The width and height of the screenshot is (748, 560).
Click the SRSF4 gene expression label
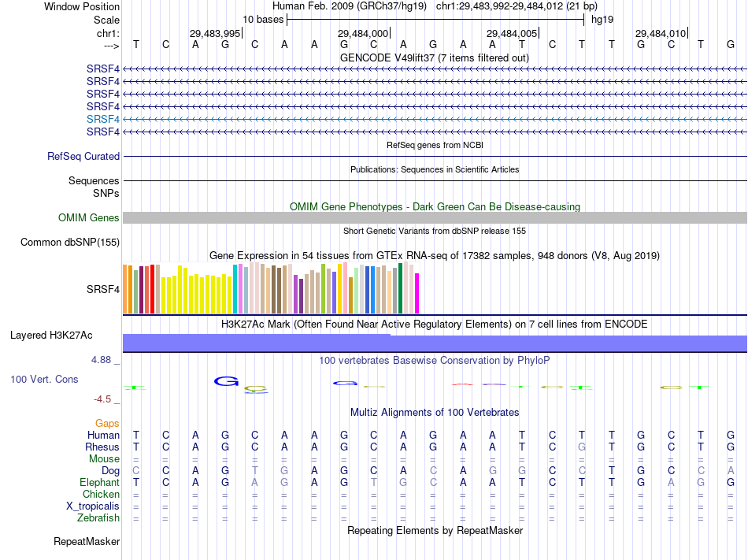[x=103, y=290]
